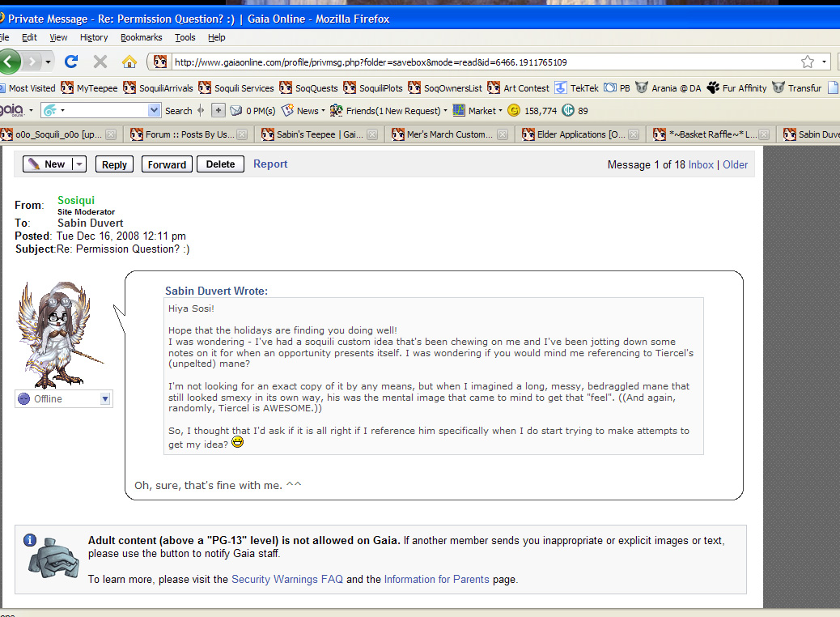The image size is (840, 617).
Task: Click the TekTek bookmark icon
Action: (560, 87)
